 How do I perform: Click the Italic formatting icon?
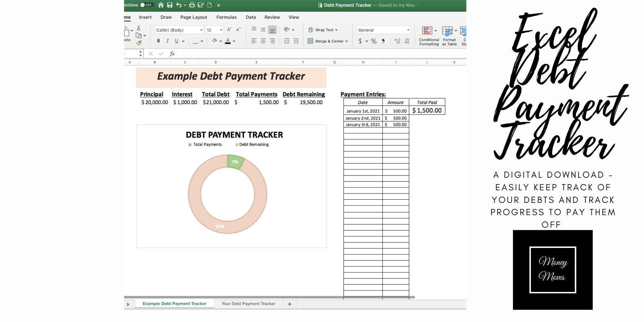pos(167,41)
